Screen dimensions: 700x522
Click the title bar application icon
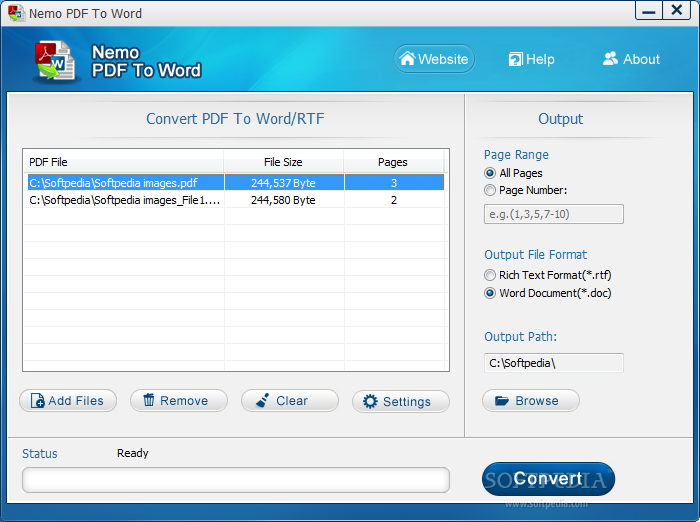[x=16, y=13]
